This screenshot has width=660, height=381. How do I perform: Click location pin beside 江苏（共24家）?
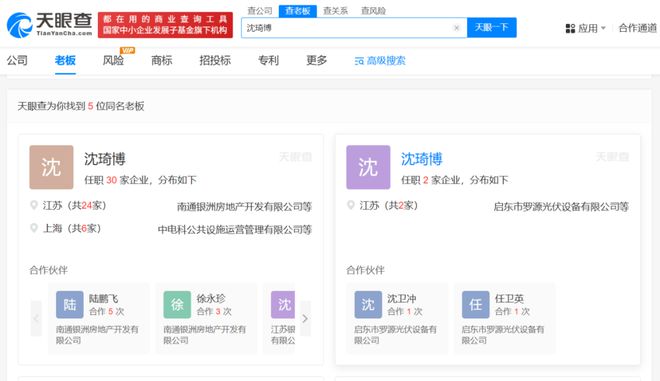click(x=34, y=205)
